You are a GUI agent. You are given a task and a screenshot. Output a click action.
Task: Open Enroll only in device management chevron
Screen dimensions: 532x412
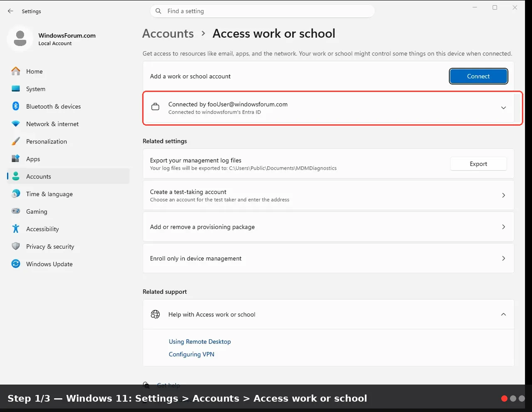tap(503, 258)
